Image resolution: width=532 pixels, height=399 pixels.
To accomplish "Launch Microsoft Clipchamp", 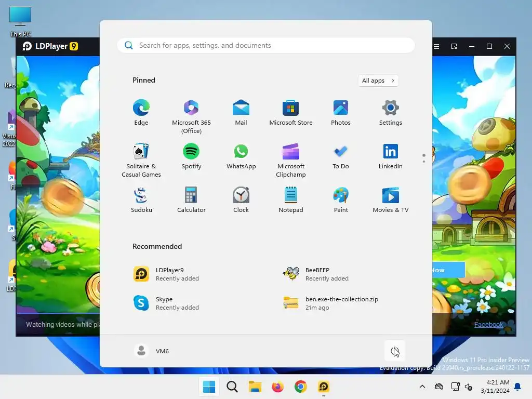I will pos(291,161).
